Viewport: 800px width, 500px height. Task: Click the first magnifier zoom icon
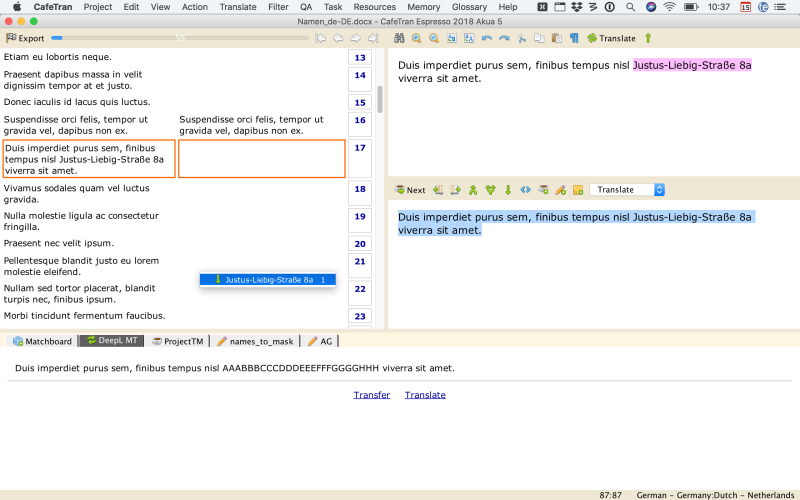[416, 38]
